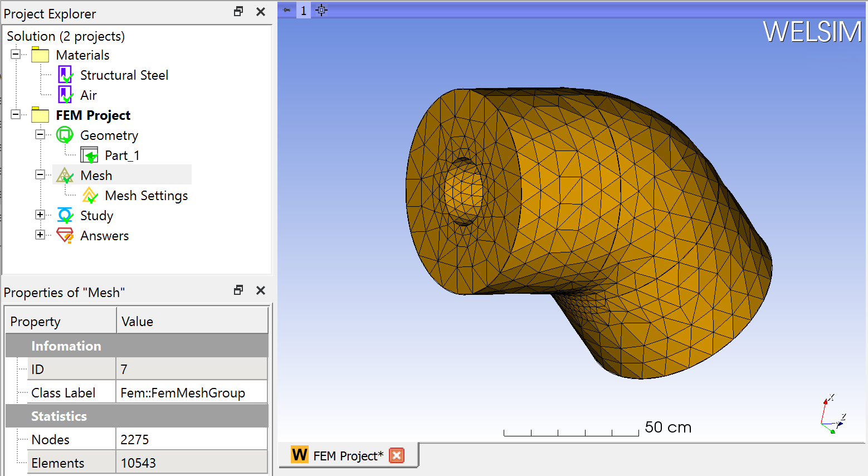The image size is (868, 476).
Task: Close the FEM Project* tab
Action: pyautogui.click(x=397, y=455)
